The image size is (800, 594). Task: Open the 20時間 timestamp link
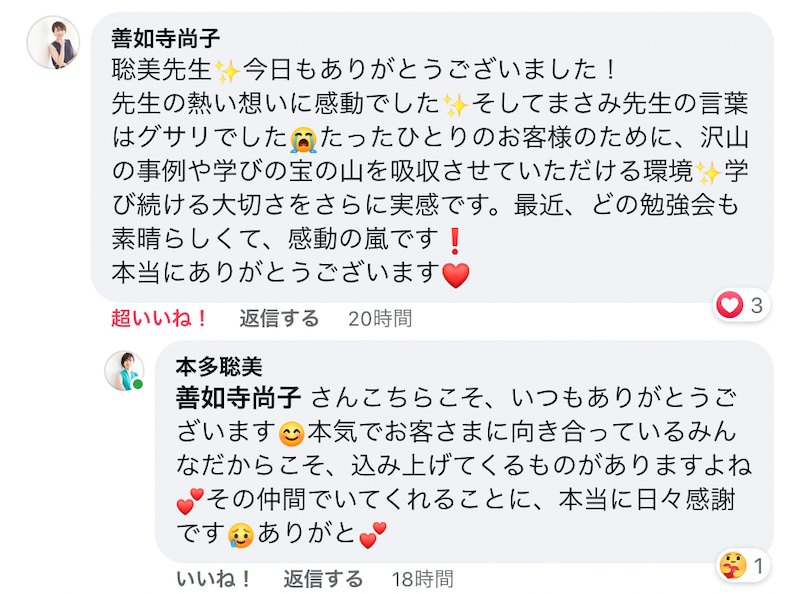pyautogui.click(x=379, y=318)
